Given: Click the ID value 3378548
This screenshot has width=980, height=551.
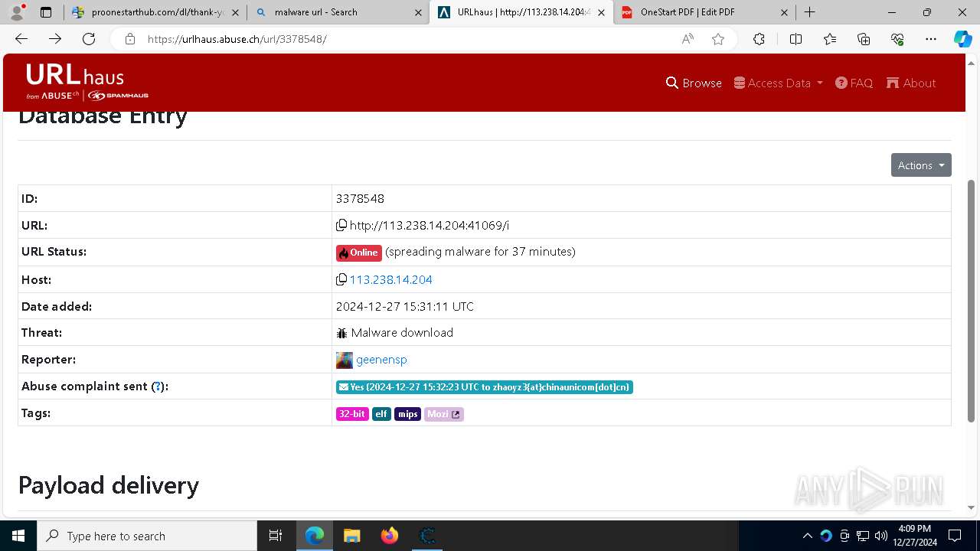Looking at the screenshot, I should 360,198.
